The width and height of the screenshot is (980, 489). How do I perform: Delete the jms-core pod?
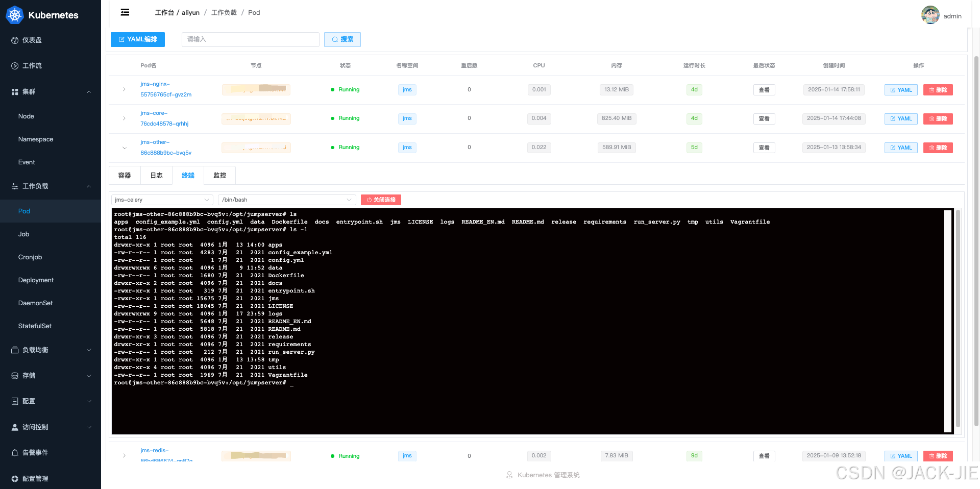pos(938,118)
